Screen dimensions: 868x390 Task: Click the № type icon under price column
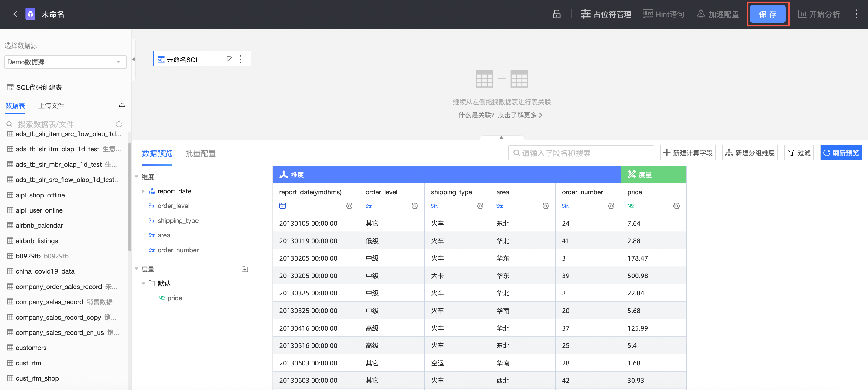pos(630,206)
